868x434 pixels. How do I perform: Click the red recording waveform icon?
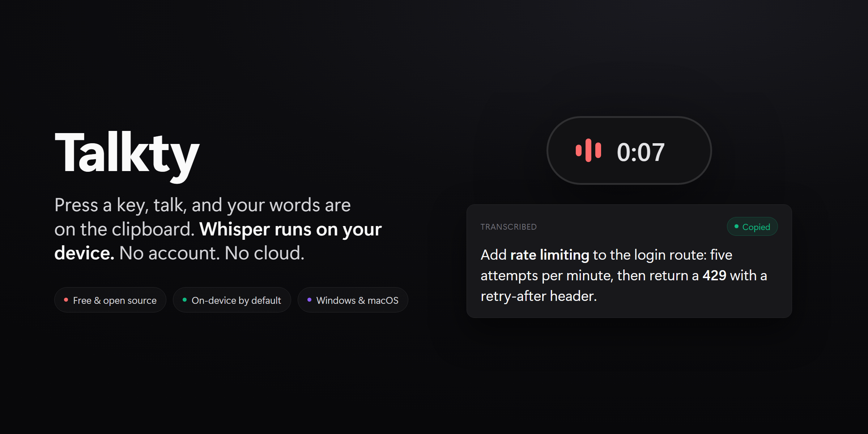tap(588, 150)
